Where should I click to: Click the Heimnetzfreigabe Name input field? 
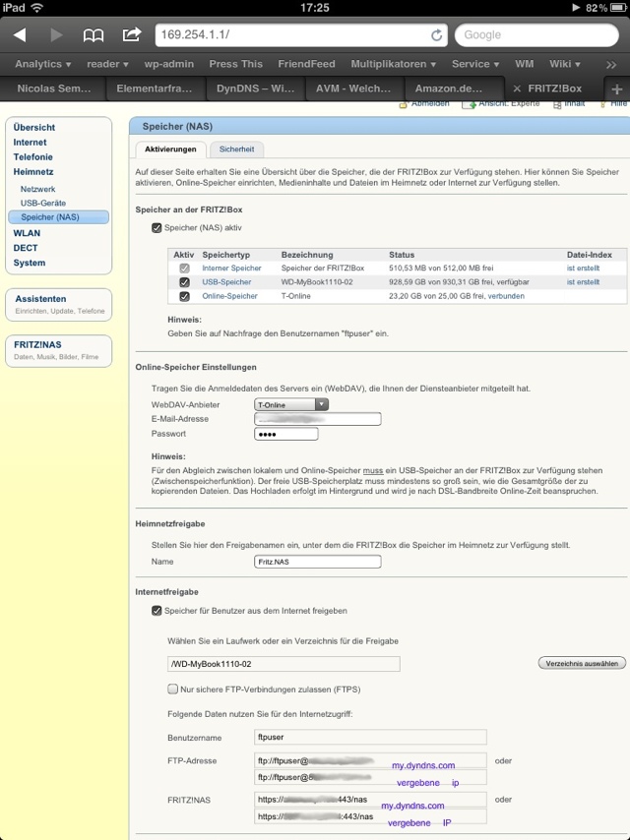317,562
